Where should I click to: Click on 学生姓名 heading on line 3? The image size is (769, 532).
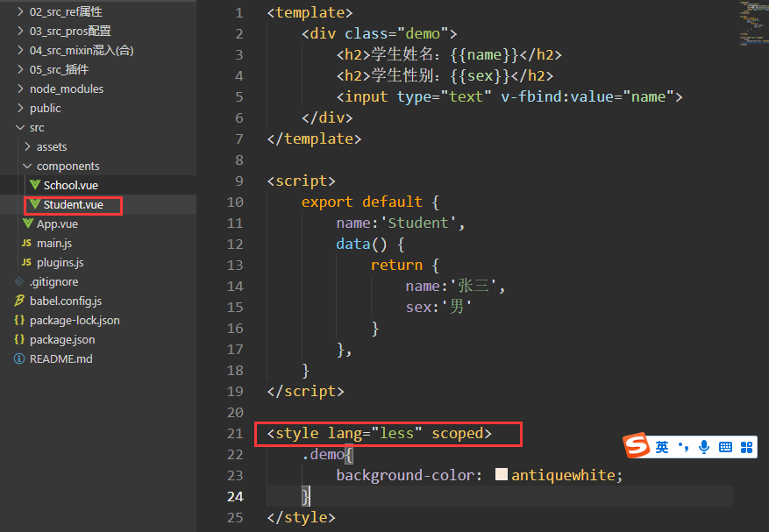click(x=402, y=54)
